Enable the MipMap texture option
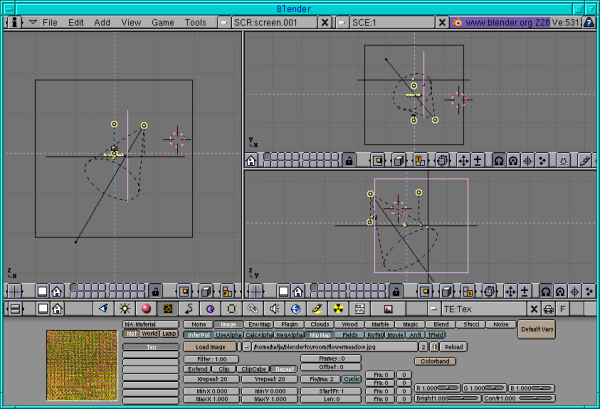Viewport: 600px width, 409px height. click(320, 335)
